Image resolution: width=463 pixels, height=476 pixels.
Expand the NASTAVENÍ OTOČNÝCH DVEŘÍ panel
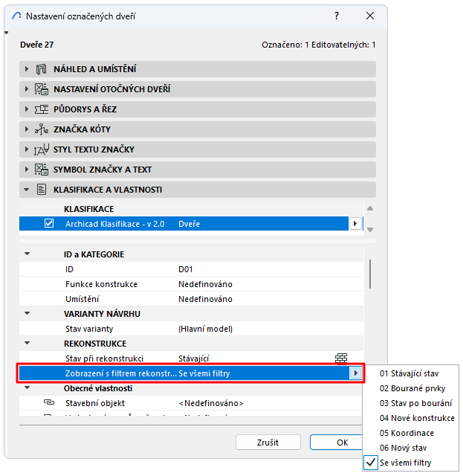click(27, 89)
